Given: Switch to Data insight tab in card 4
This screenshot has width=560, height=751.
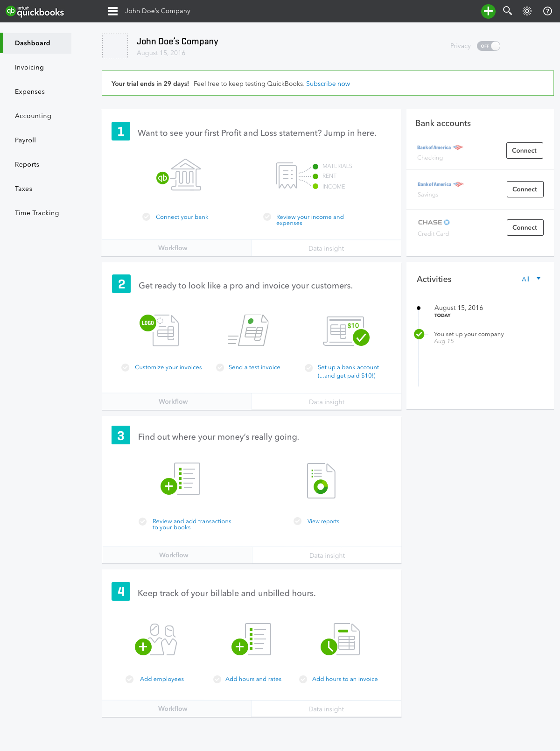Looking at the screenshot, I should coord(326,709).
